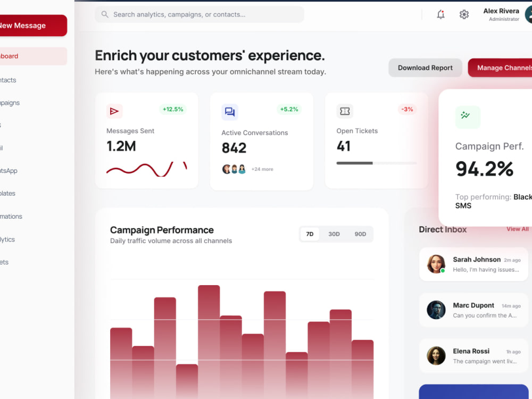Click the -3% change badge

(x=407, y=109)
